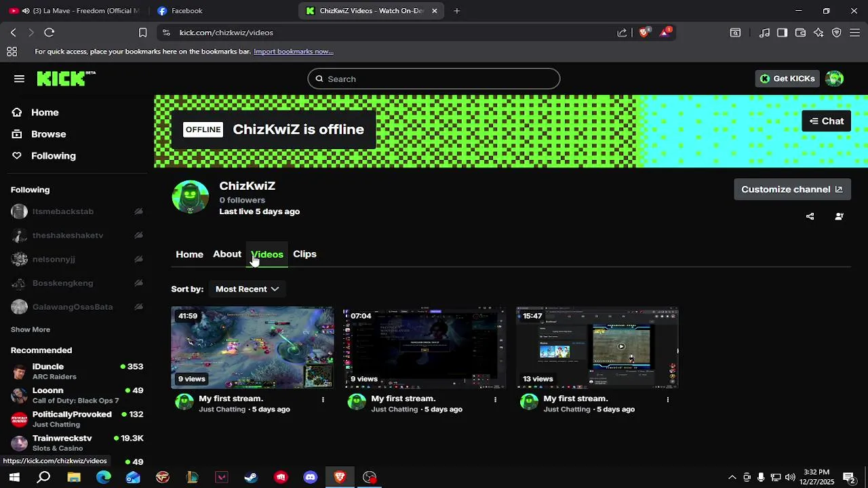Open the Chat panel button

click(826, 121)
